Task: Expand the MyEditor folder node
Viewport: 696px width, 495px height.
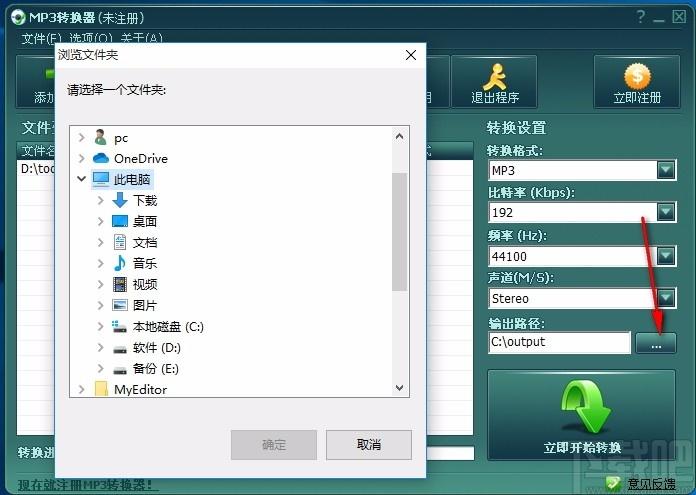Action: (81, 389)
